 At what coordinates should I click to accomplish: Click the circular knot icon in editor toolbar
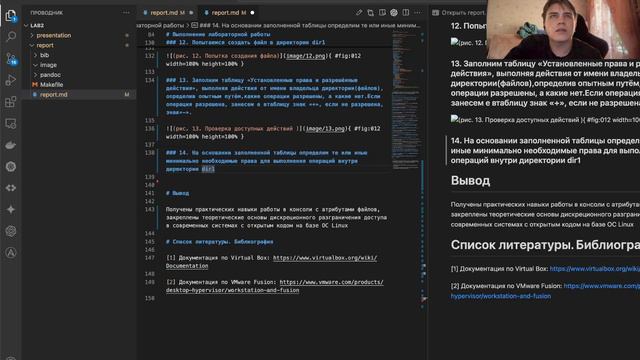coord(394,13)
